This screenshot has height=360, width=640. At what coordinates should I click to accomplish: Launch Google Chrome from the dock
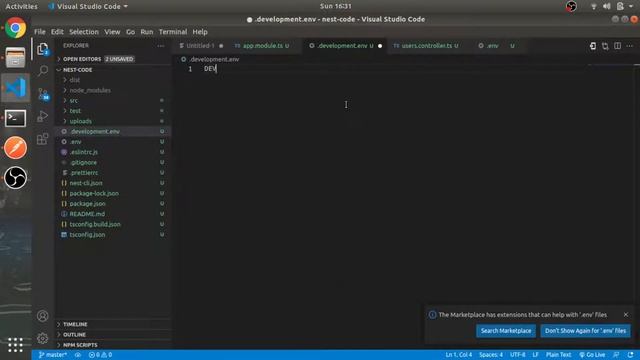coord(16,28)
